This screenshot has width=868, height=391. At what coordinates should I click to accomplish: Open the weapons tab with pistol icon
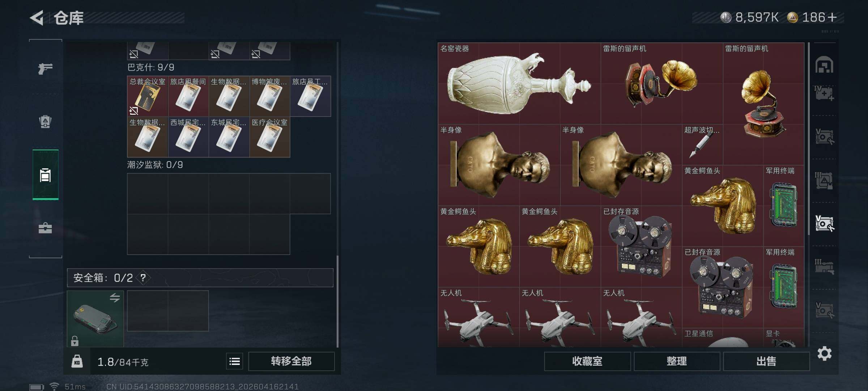(x=45, y=68)
